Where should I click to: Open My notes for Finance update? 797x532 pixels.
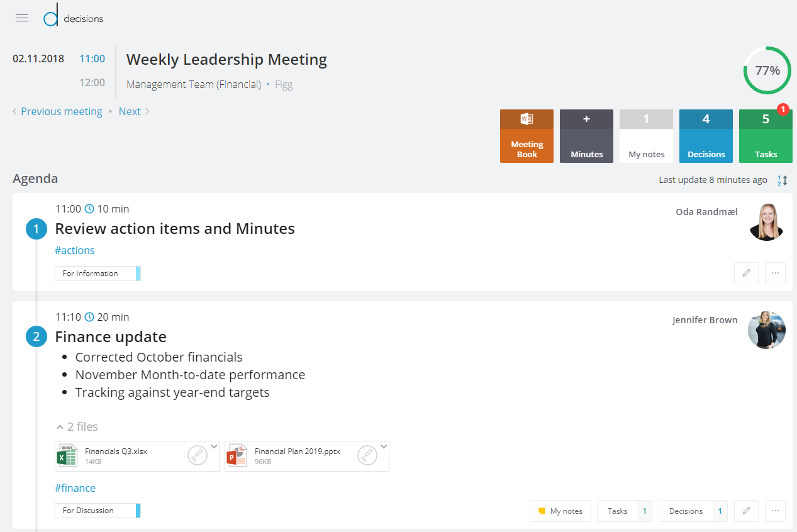pos(560,511)
